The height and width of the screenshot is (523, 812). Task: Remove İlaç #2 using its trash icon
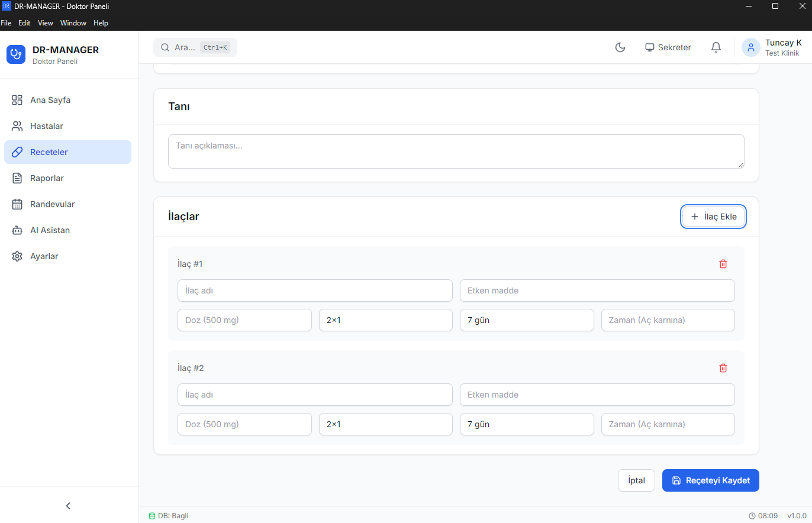point(723,368)
